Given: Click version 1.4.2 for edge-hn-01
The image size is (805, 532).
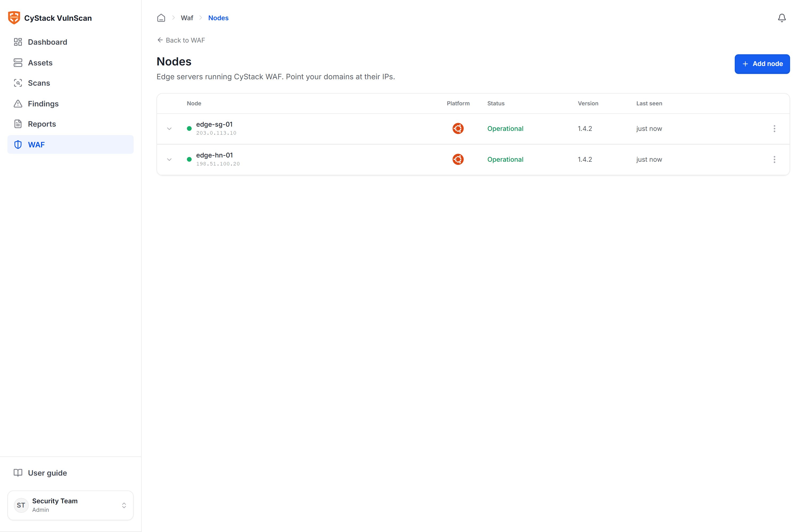Looking at the screenshot, I should (585, 159).
